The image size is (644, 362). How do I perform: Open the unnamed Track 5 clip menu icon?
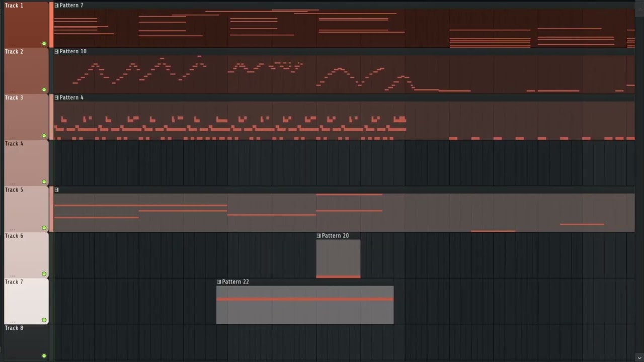[56, 190]
